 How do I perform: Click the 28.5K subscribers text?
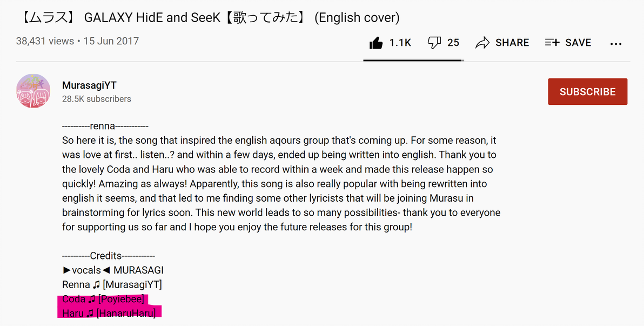click(x=97, y=99)
